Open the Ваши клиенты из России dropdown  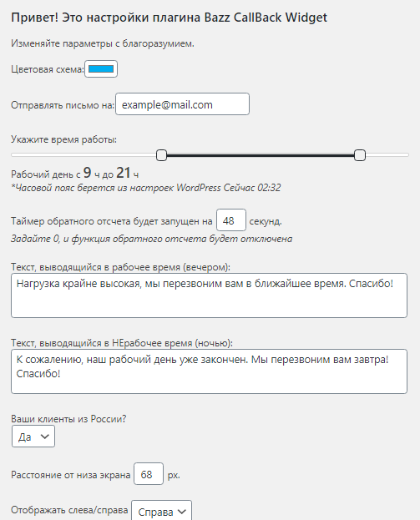33,437
